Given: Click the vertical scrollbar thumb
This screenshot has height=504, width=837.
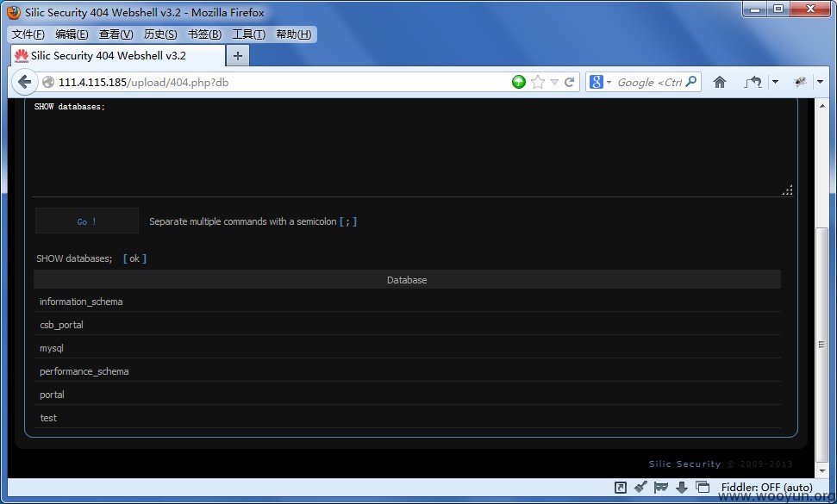Looking at the screenshot, I should click(x=822, y=345).
